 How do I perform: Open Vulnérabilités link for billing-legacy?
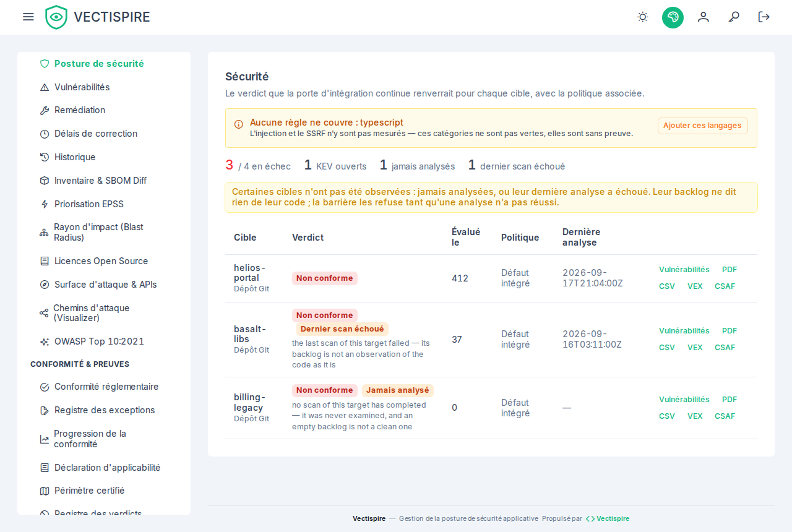point(684,400)
